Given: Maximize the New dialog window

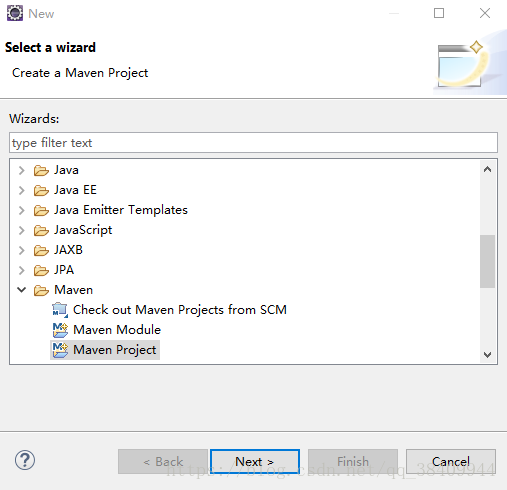Looking at the screenshot, I should coord(439,13).
